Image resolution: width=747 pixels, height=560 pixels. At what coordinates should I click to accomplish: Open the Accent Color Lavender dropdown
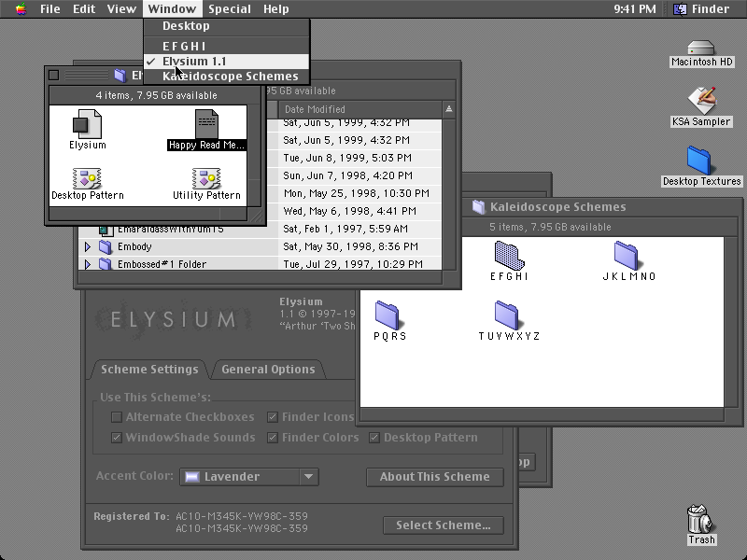tap(249, 477)
